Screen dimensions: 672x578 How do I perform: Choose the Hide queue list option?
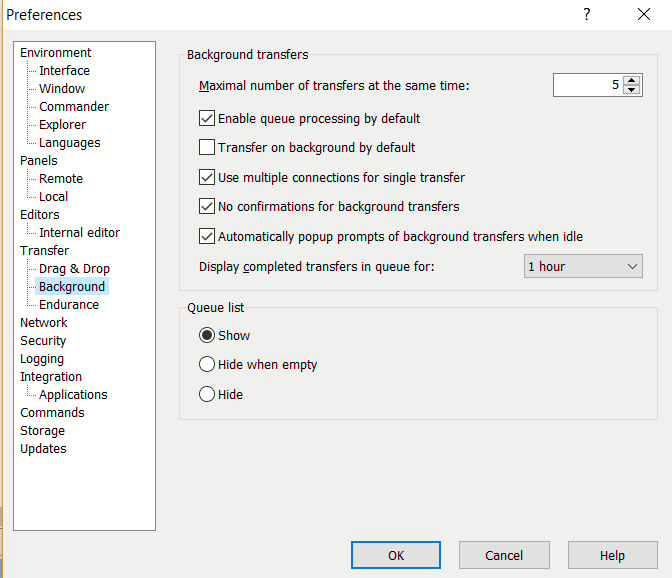click(x=207, y=395)
